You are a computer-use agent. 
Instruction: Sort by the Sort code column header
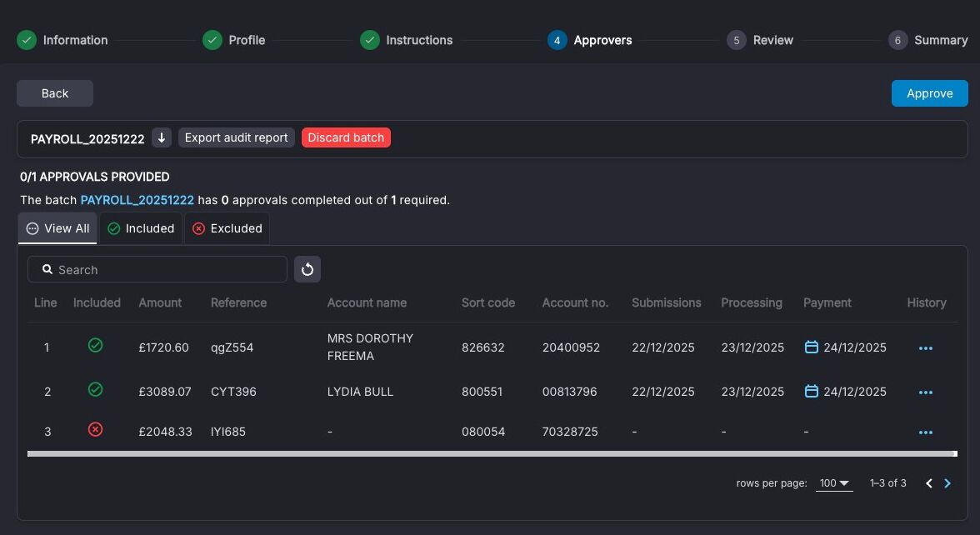coord(488,302)
